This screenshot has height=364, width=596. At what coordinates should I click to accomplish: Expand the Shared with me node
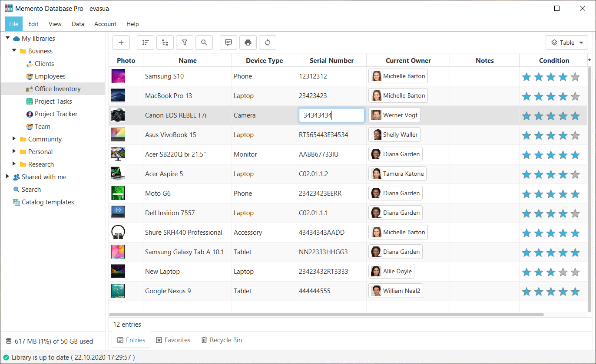point(7,177)
